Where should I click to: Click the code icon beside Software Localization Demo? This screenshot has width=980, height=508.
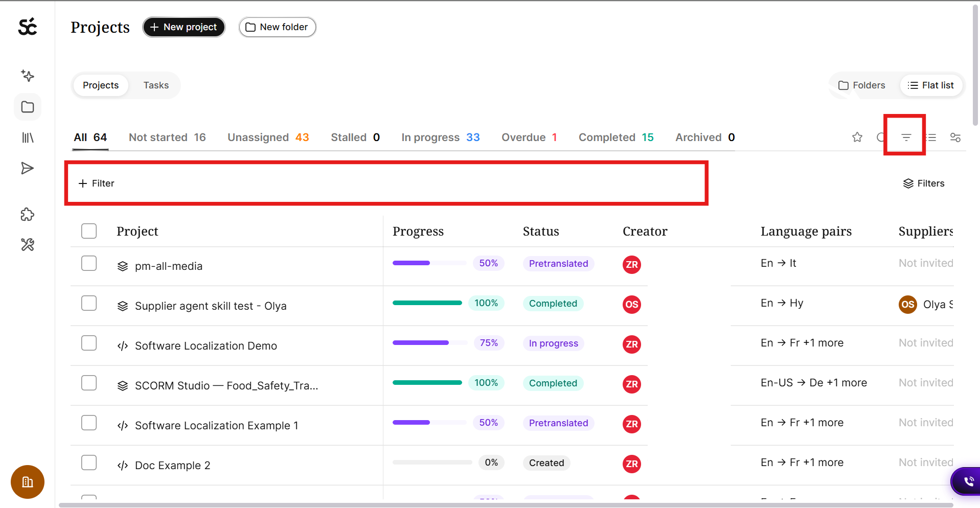pyautogui.click(x=123, y=346)
